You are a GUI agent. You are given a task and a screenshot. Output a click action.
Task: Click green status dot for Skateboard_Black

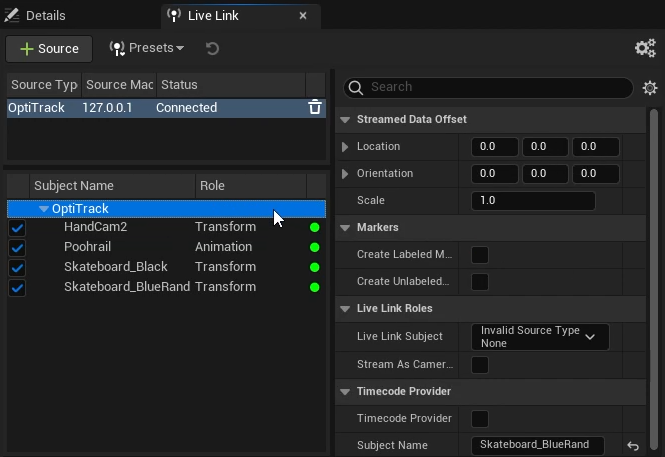[315, 267]
